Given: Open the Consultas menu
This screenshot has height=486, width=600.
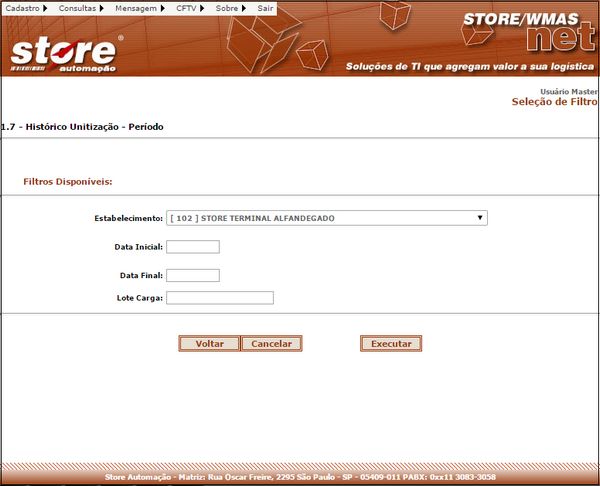Looking at the screenshot, I should pyautogui.click(x=78, y=8).
